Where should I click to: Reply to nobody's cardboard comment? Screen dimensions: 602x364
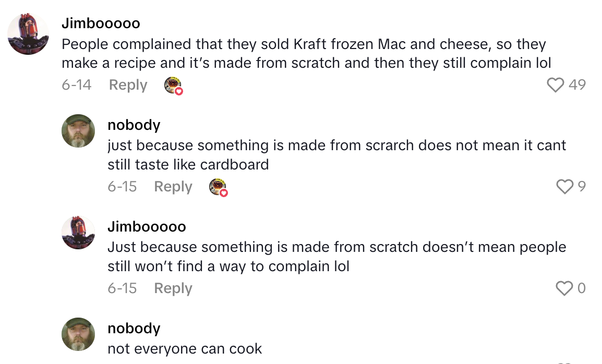coord(173,186)
